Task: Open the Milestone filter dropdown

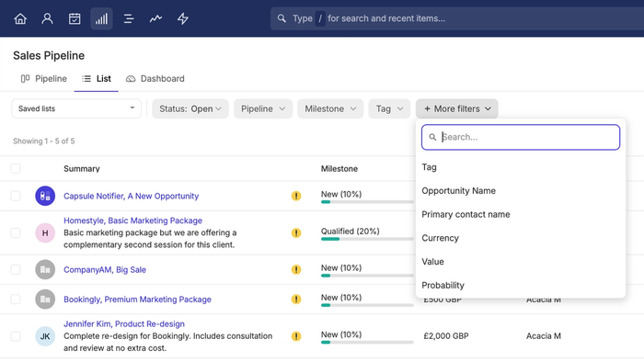Action: [x=330, y=108]
